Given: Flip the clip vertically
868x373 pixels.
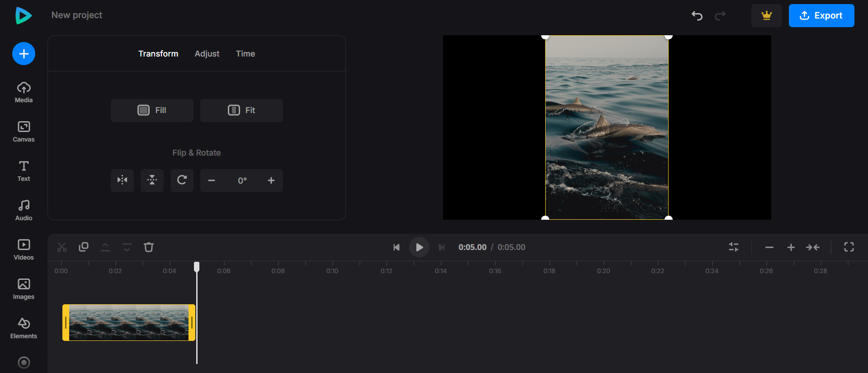Looking at the screenshot, I should tap(152, 180).
